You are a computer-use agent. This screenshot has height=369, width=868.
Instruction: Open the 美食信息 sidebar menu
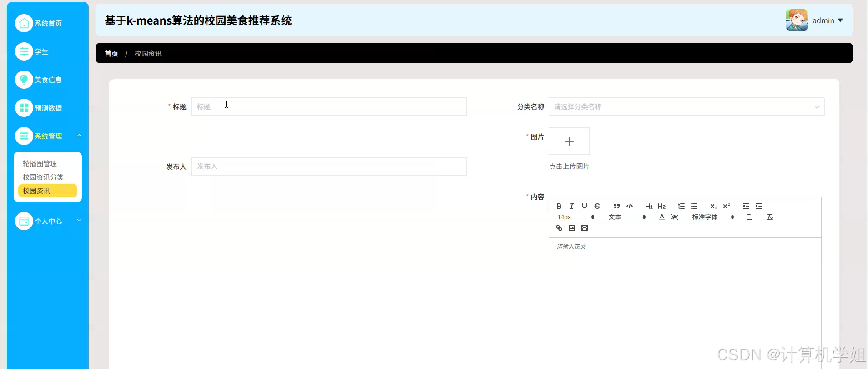pyautogui.click(x=48, y=80)
